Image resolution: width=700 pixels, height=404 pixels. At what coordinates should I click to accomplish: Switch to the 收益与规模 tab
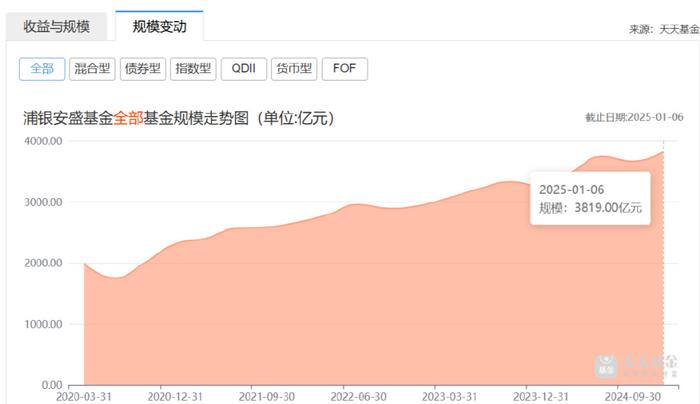point(56,26)
